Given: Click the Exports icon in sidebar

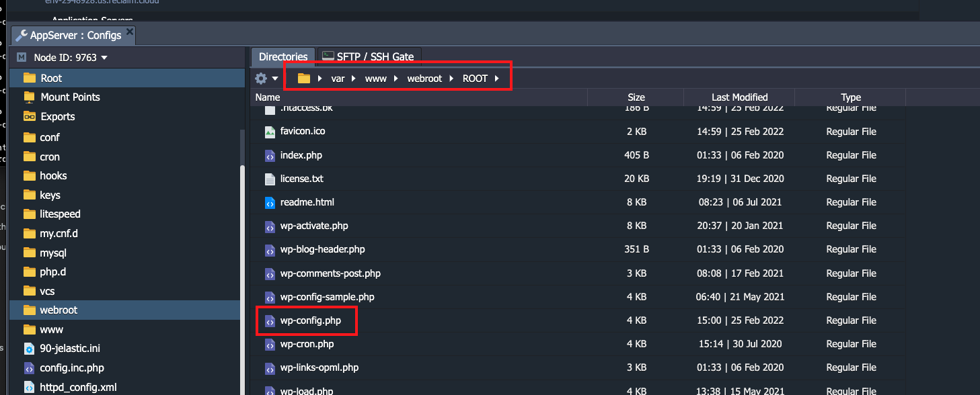Looking at the screenshot, I should 29,116.
